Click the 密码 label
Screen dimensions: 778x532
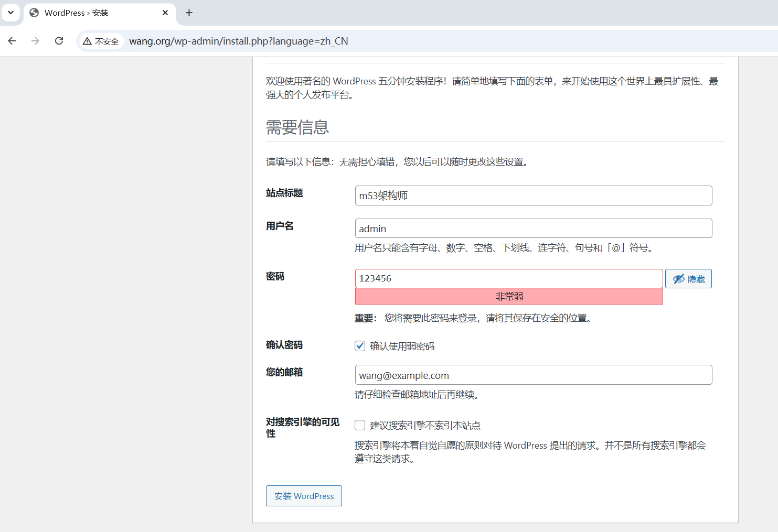click(x=275, y=276)
